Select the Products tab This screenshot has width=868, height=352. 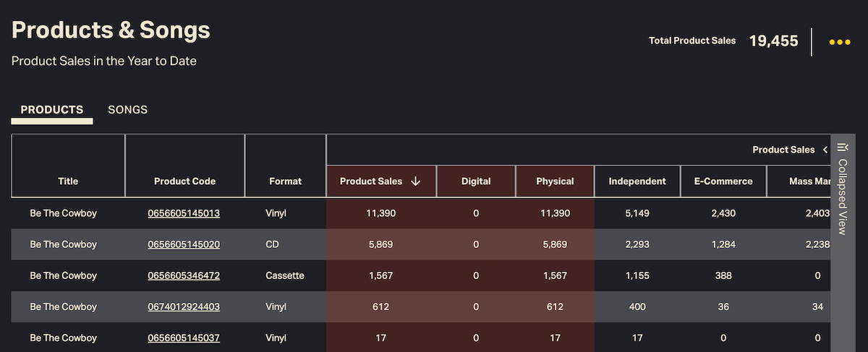pyautogui.click(x=52, y=110)
